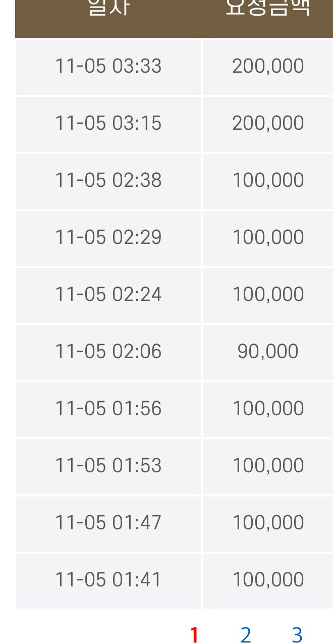333x644 pixels.
Task: Select the 100,000 amount for 01:41
Action: pos(268,580)
